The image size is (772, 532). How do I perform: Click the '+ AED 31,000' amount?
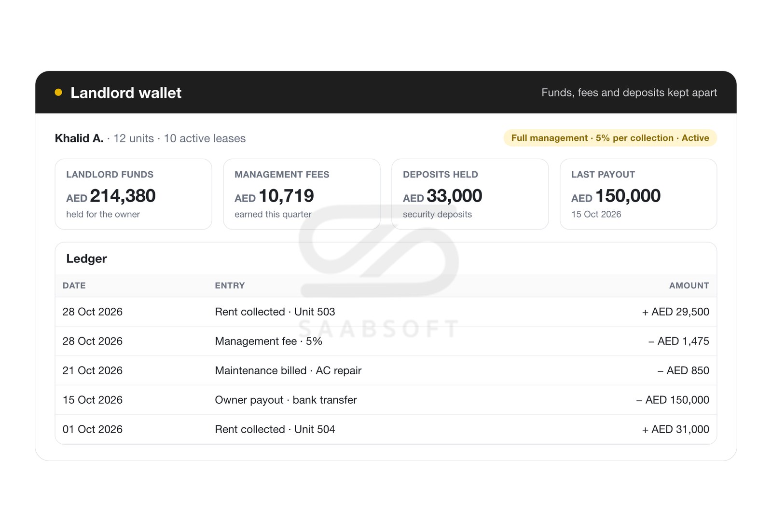coord(675,429)
